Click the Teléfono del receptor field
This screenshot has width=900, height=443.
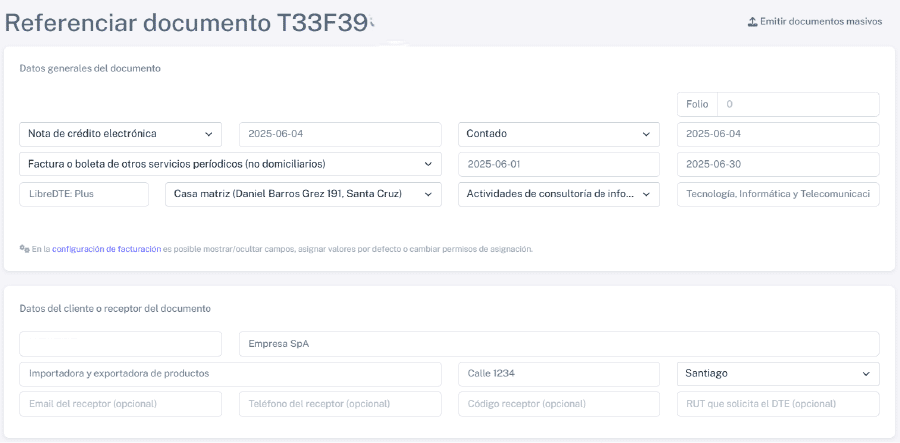340,404
